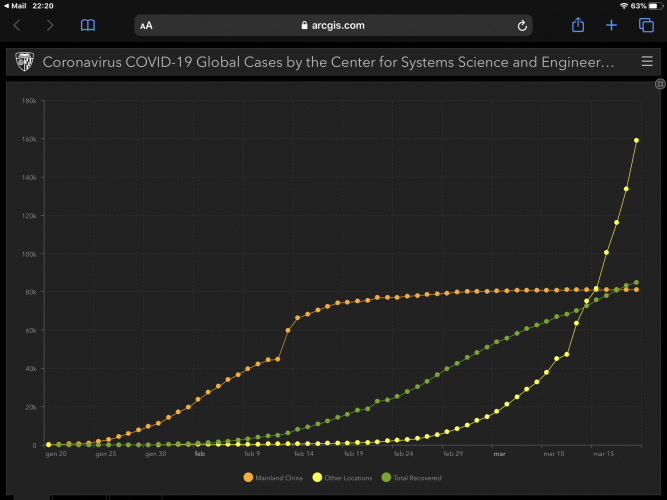Screen dimensions: 667x500
Task: Click the Coronavirus COVID-19 dashboard title
Action: (328, 62)
